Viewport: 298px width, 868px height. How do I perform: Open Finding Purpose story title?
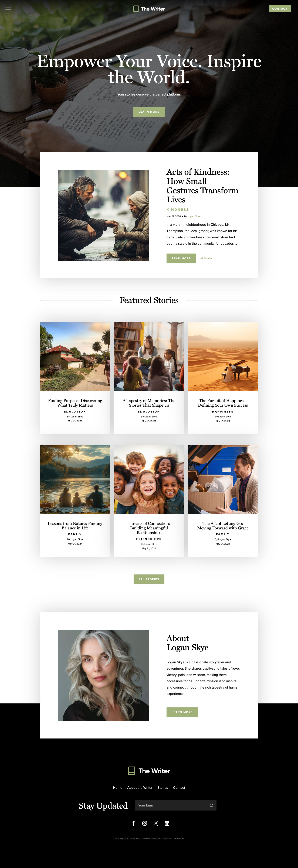coord(75,403)
